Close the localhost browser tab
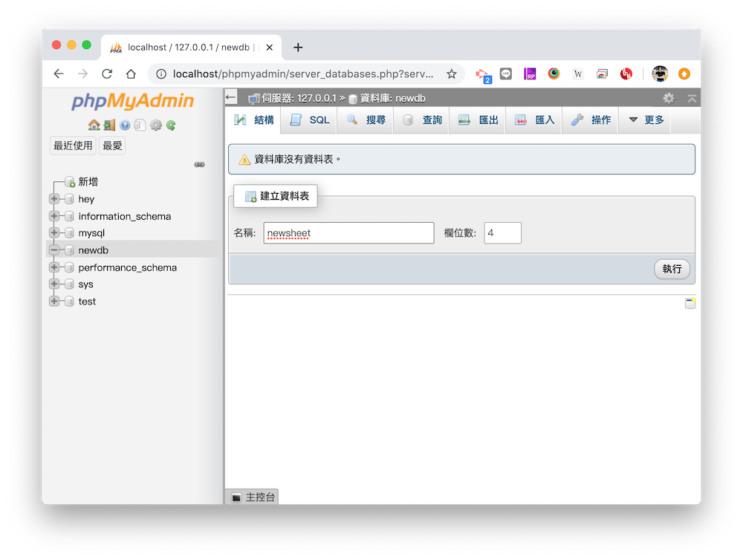Screen dimensions: 743x560 pos(269,48)
